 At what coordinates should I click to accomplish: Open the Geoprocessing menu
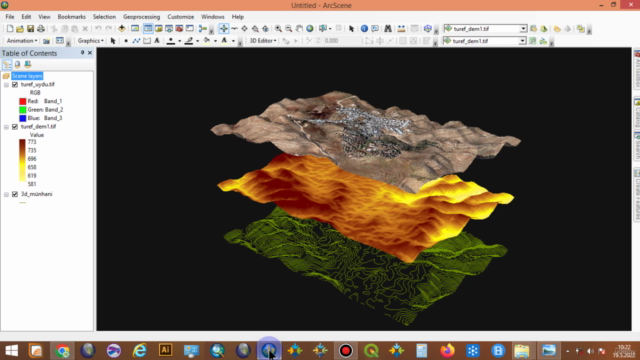click(x=141, y=17)
